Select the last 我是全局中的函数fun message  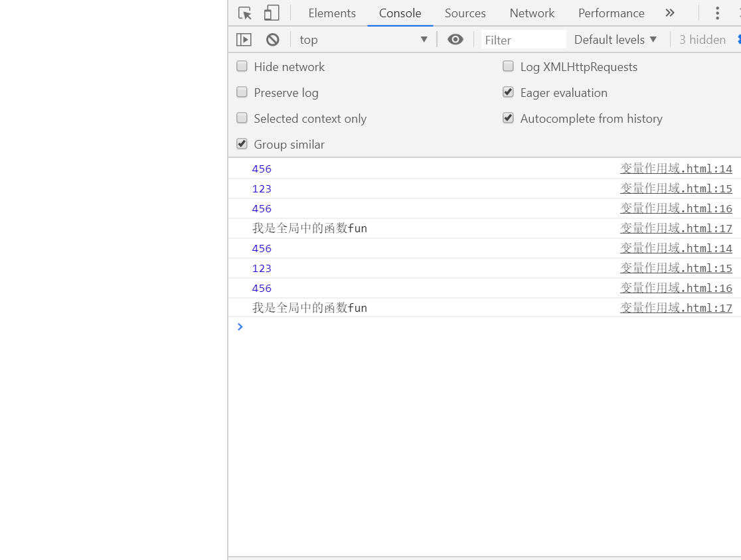tap(309, 307)
